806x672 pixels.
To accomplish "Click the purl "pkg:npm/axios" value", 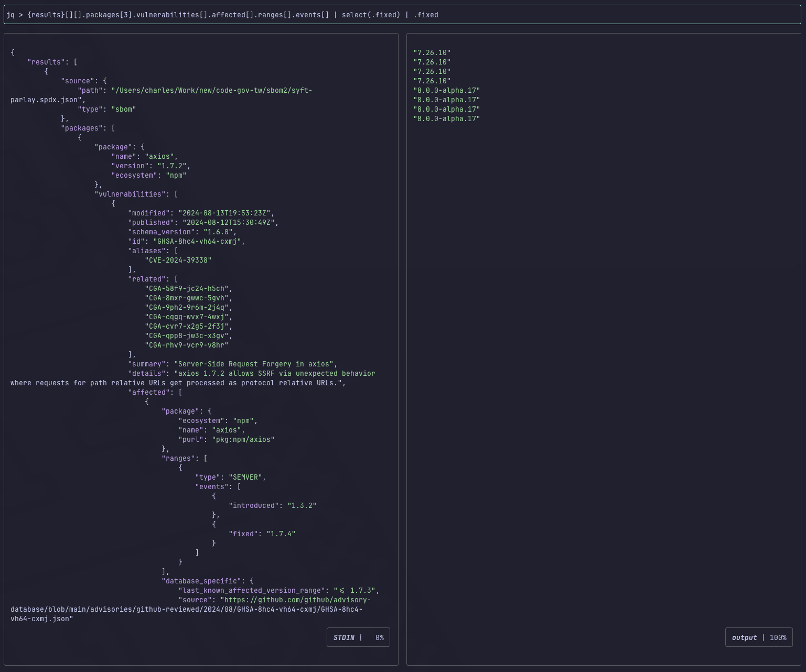I will point(243,439).
